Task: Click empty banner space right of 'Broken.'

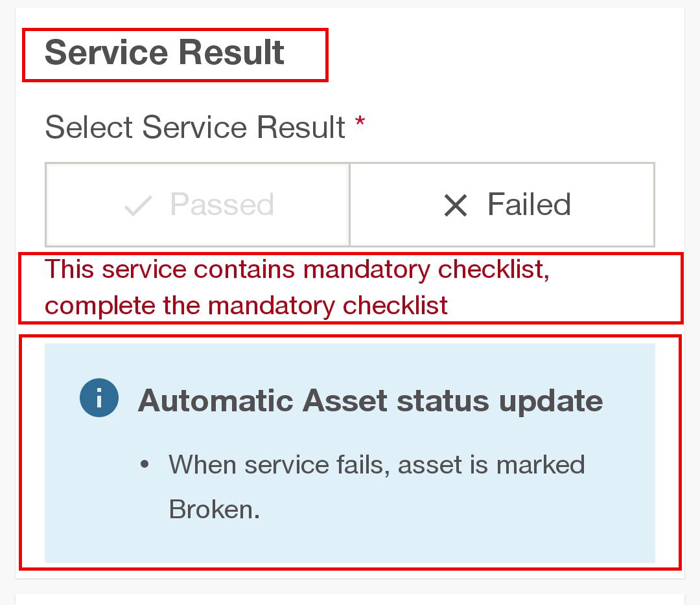Action: click(x=454, y=512)
